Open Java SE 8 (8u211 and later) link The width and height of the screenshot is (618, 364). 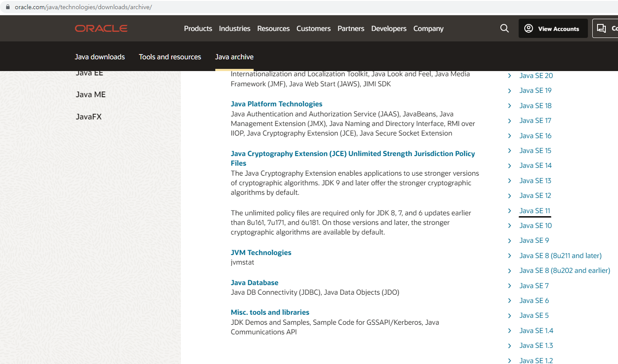[560, 255]
